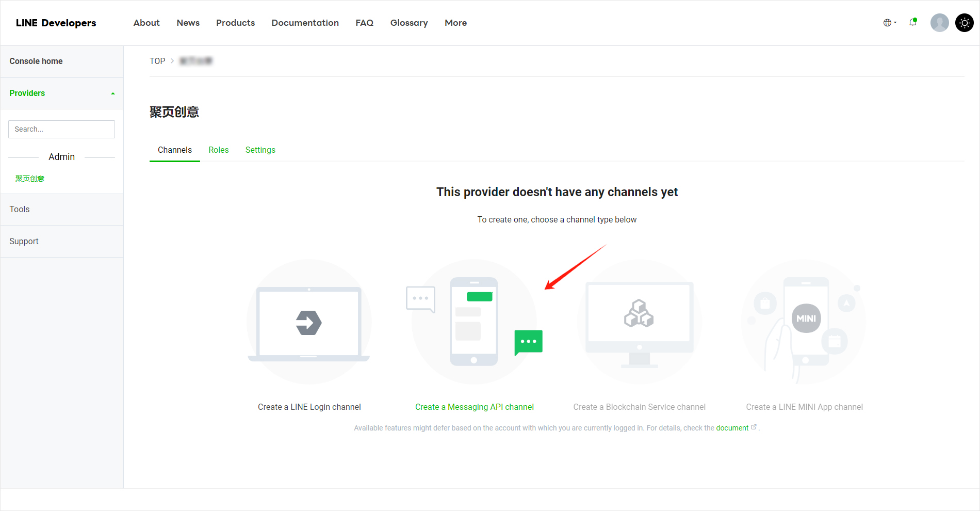Click Create a Blockchain Service channel
This screenshot has height=511, width=980.
point(640,407)
